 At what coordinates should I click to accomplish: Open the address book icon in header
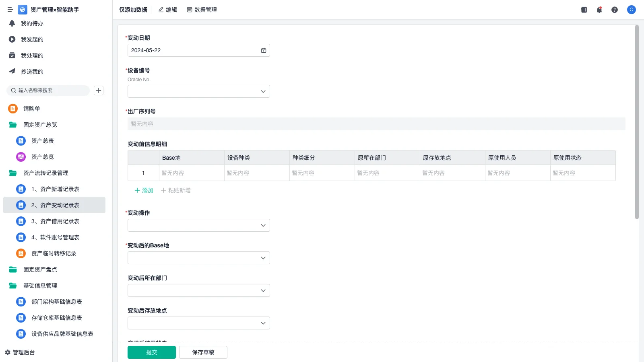pyautogui.click(x=584, y=10)
